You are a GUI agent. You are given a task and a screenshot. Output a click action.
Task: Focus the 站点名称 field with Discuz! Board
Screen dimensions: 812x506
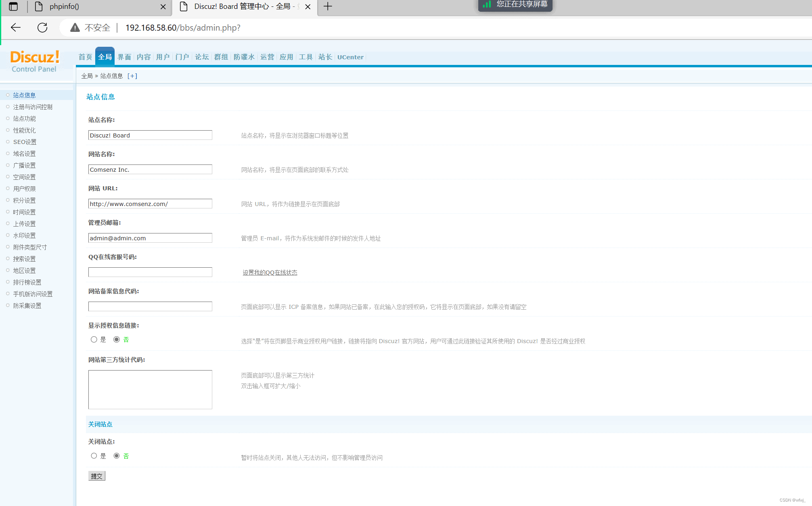tap(150, 135)
